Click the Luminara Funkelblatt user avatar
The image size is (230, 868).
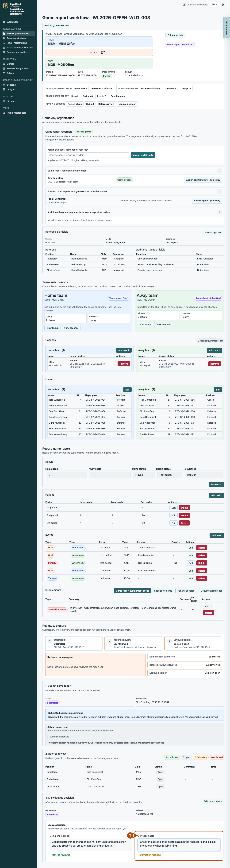tap(184, 5)
